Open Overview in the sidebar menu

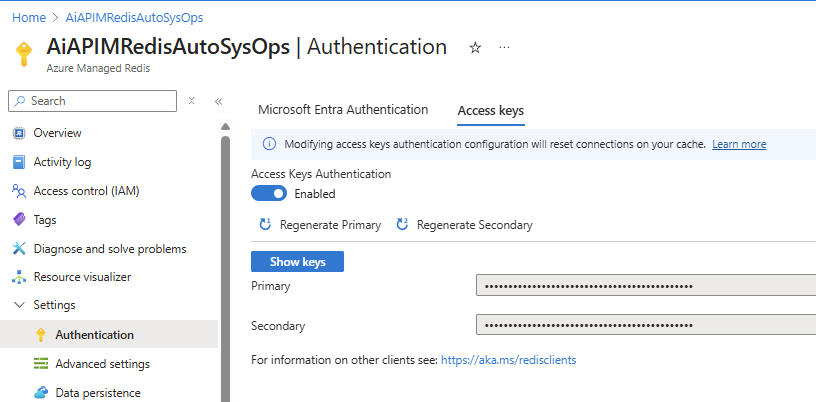(57, 133)
